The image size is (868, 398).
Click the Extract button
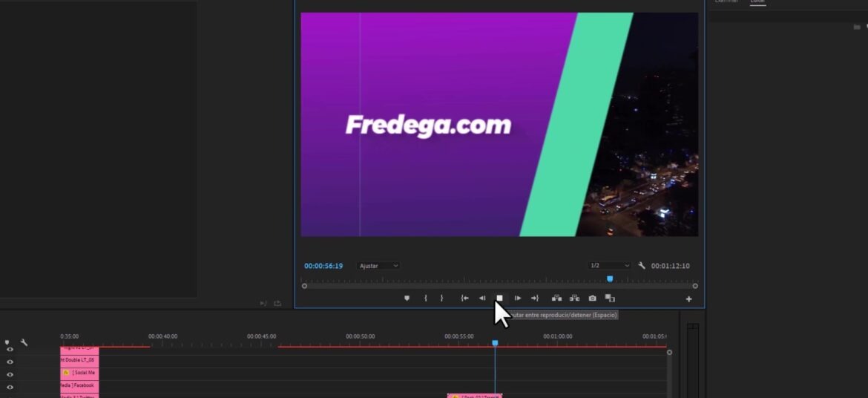tap(575, 298)
